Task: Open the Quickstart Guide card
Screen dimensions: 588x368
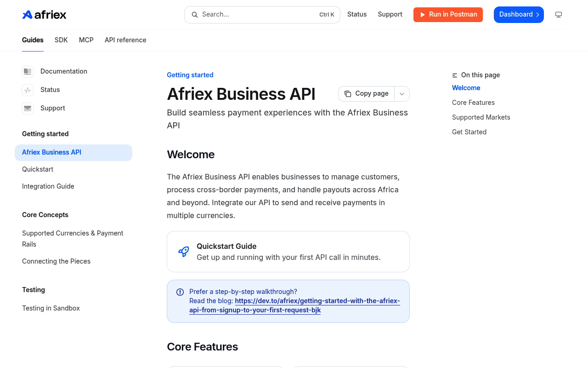Action: tap(288, 252)
